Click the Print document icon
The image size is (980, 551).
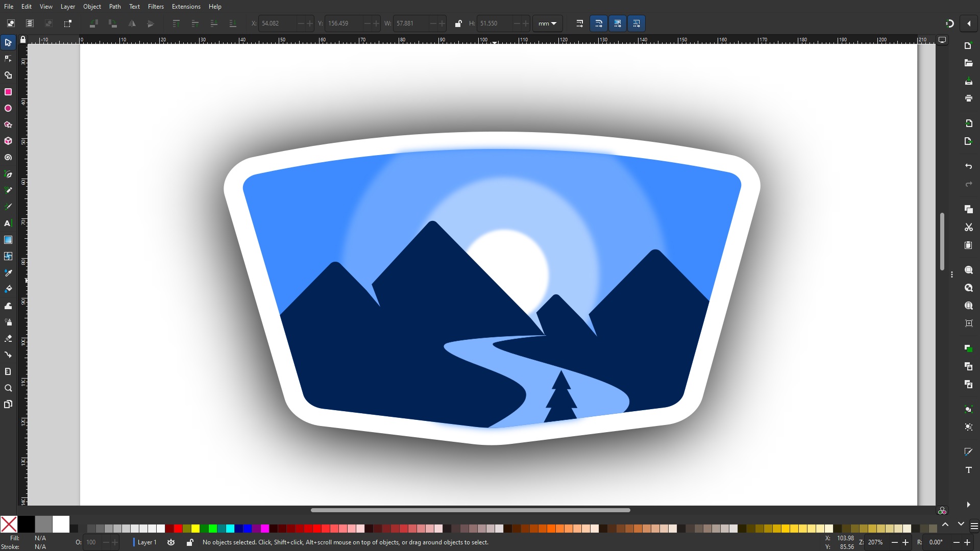pos(968,98)
